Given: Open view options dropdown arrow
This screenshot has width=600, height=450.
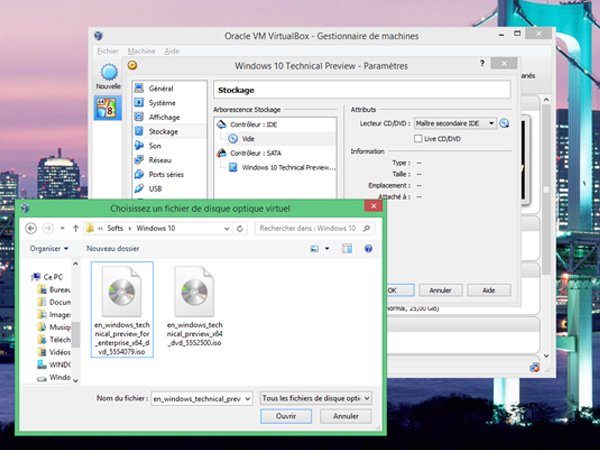Looking at the screenshot, I should point(327,249).
